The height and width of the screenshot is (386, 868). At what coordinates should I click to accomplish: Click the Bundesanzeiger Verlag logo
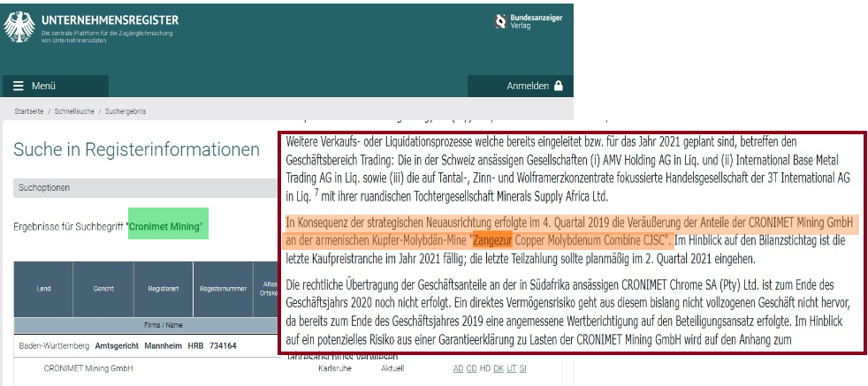(529, 21)
